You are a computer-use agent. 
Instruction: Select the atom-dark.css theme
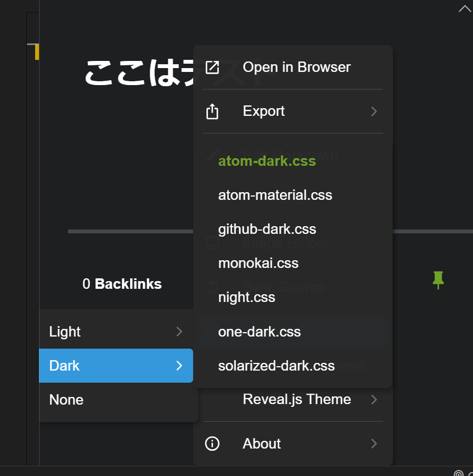click(x=267, y=161)
